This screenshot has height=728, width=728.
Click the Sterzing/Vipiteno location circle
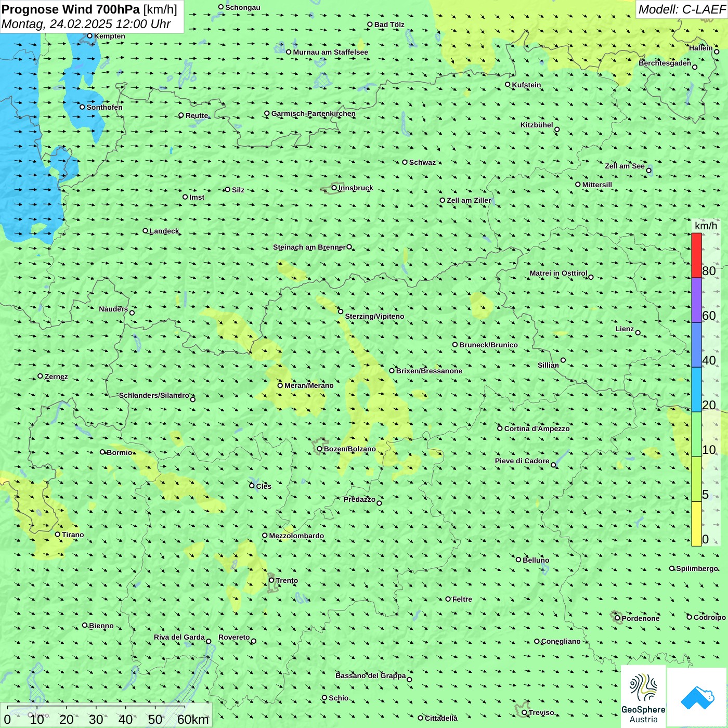341,312
